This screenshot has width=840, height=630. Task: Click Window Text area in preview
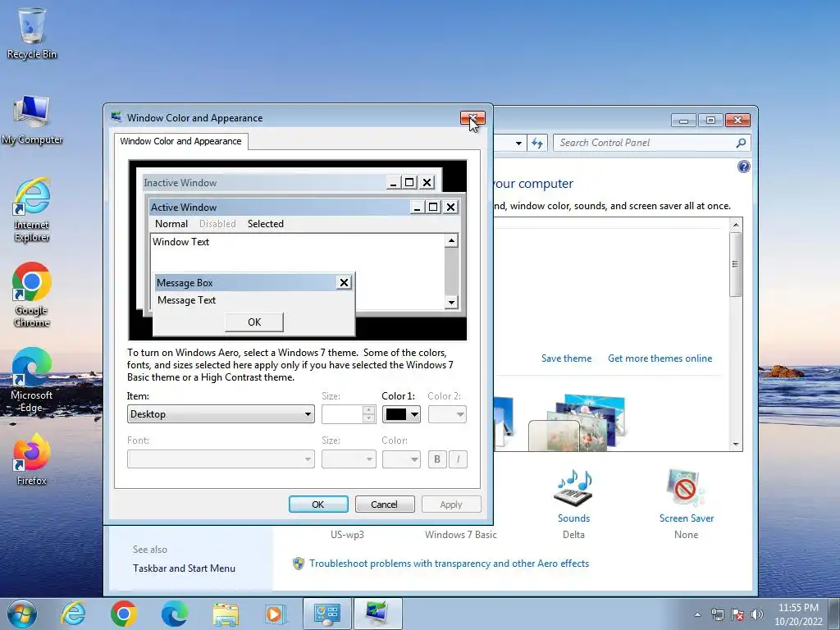(x=297, y=271)
